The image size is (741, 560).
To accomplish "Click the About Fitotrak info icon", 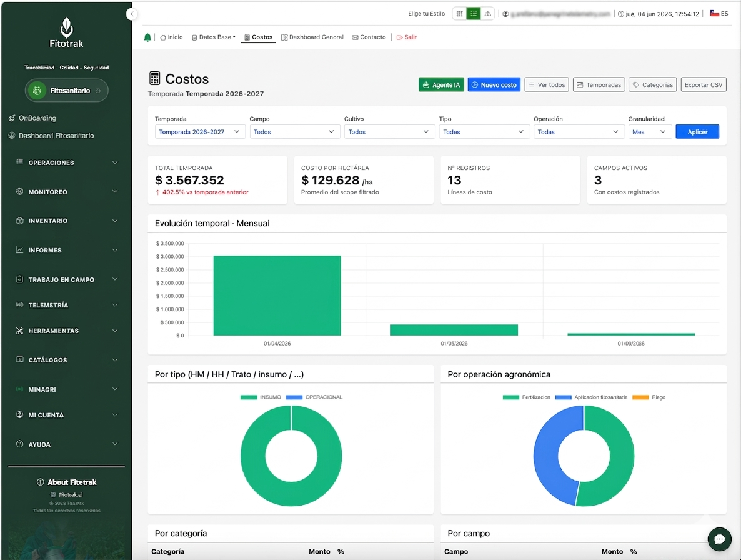I will point(40,482).
